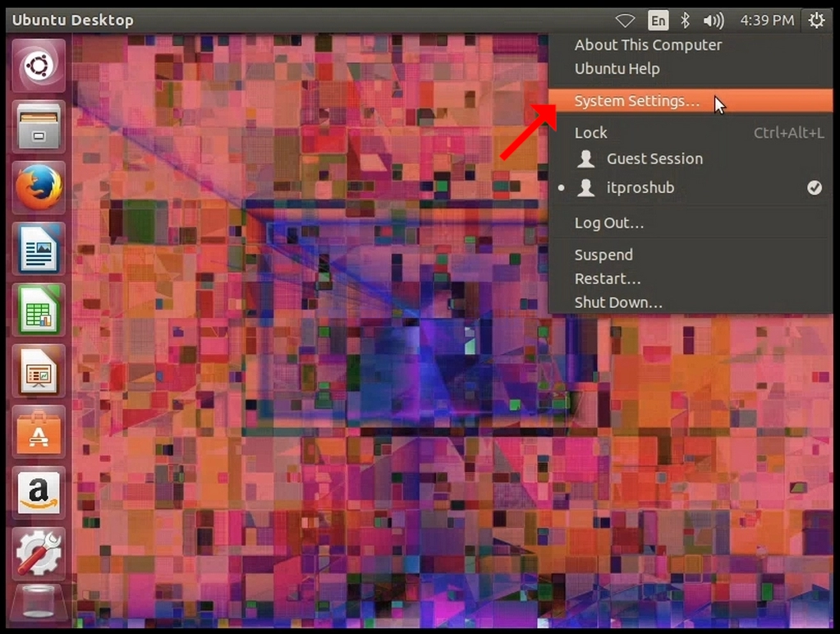Launch LibreOffice Writer
Image resolution: width=840 pixels, height=634 pixels.
(x=39, y=249)
